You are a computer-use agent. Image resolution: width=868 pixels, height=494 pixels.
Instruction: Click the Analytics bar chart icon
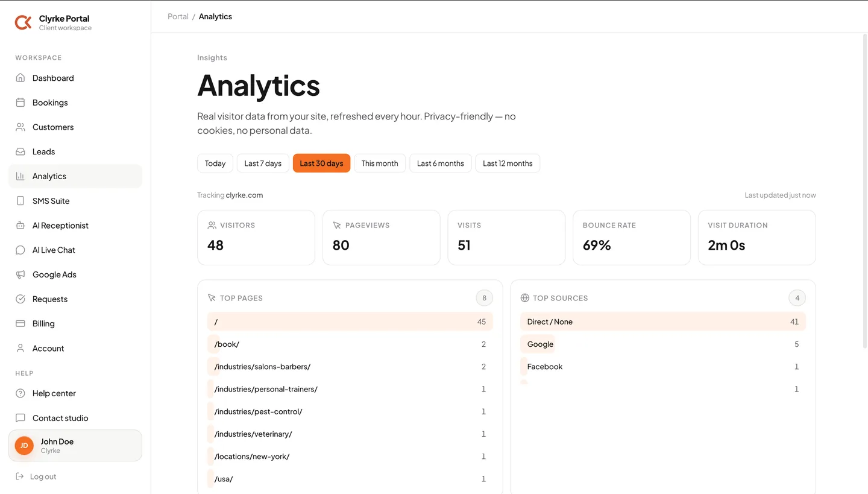[20, 176]
